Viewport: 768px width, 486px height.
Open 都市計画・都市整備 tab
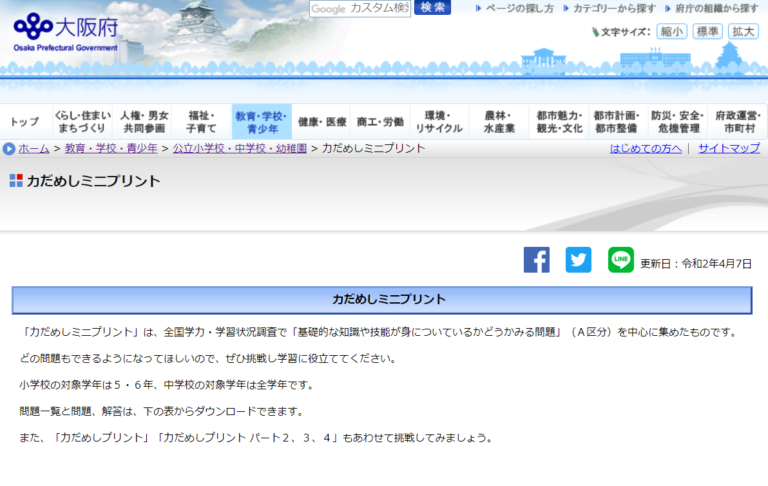(x=618, y=122)
